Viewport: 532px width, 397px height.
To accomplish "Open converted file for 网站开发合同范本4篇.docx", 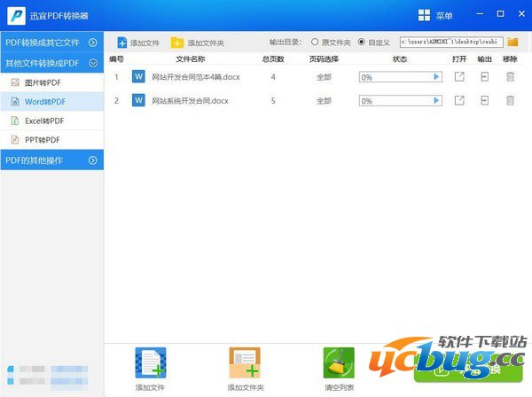I will [x=459, y=76].
